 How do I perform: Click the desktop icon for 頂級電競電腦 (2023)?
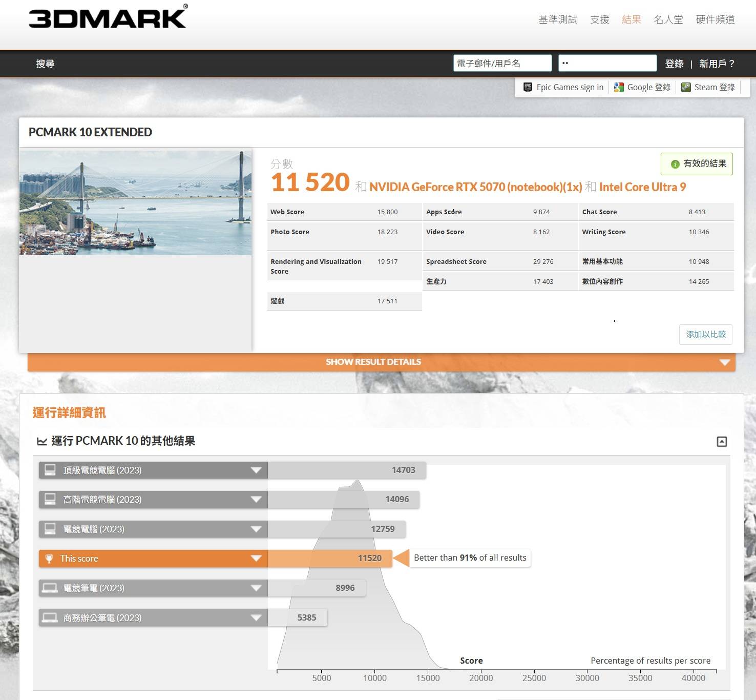pyautogui.click(x=50, y=470)
